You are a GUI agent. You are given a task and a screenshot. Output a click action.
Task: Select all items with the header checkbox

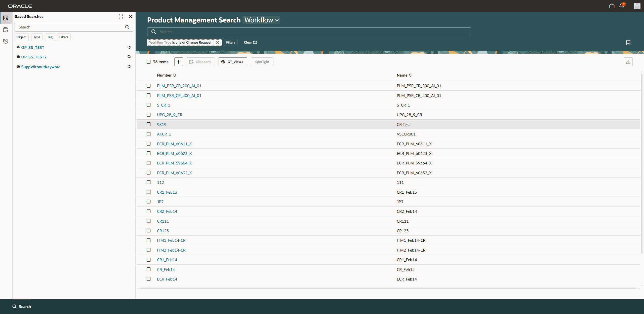(148, 61)
